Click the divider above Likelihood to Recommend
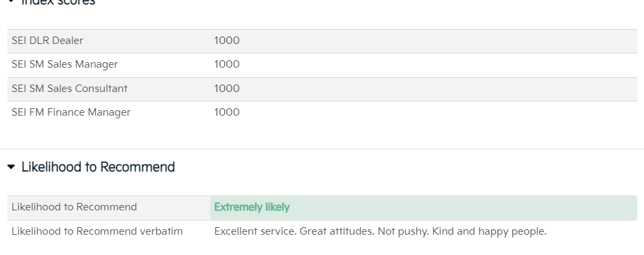Image resolution: width=644 pixels, height=255 pixels. click(322, 149)
